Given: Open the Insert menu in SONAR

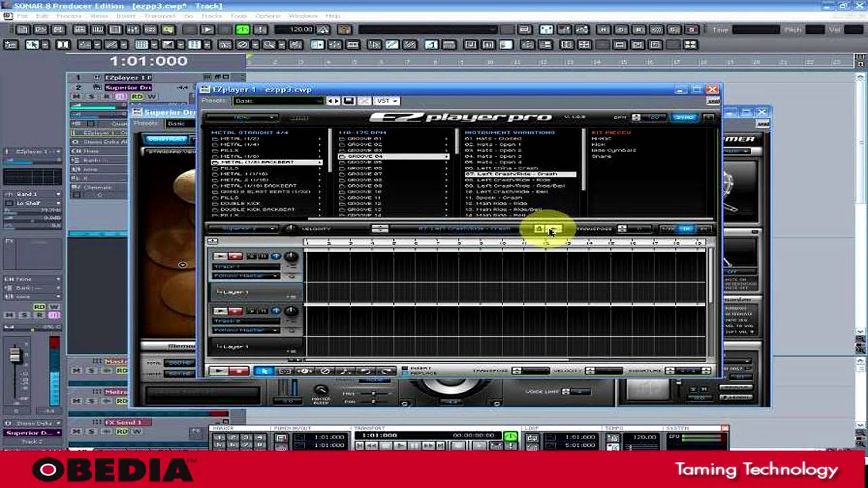Looking at the screenshot, I should tap(125, 16).
